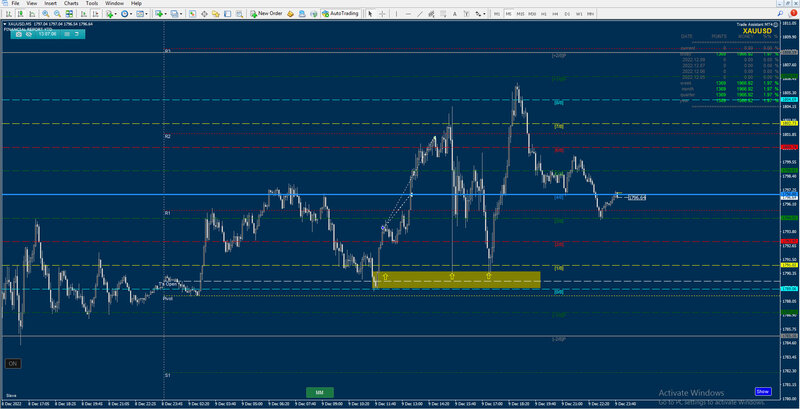The height and width of the screenshot is (409, 800).
Task: Open MetaEditor with the yellow book icon
Action: coord(290,14)
